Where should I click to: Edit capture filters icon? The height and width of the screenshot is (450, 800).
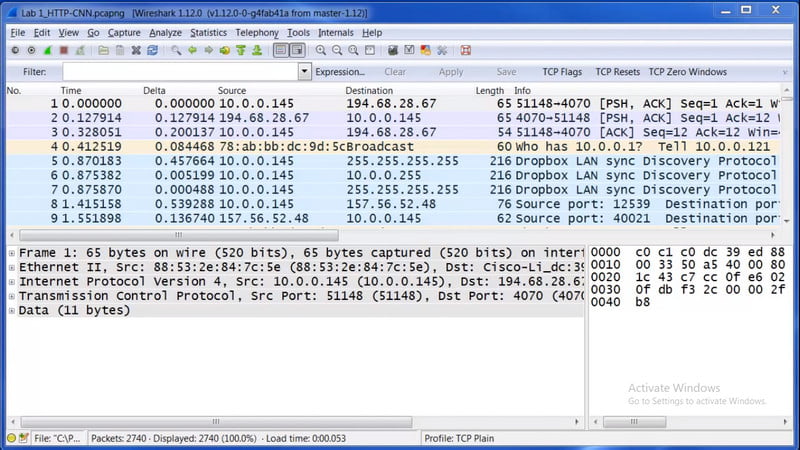click(x=393, y=51)
